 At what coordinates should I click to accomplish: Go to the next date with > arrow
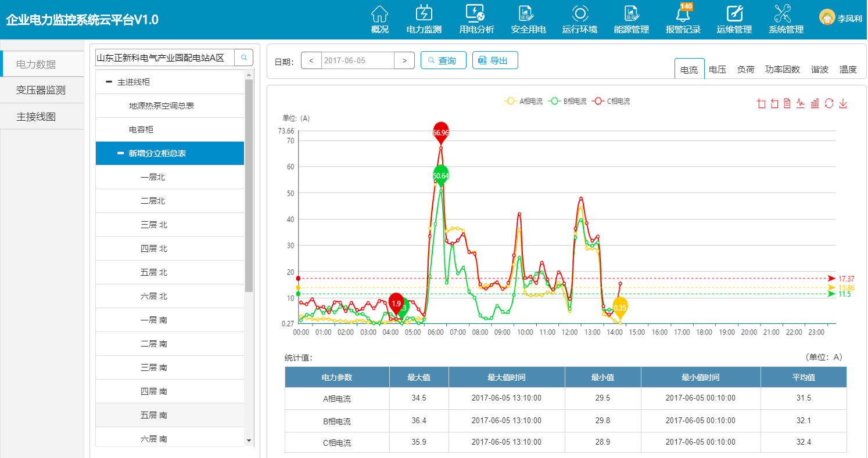tap(404, 60)
